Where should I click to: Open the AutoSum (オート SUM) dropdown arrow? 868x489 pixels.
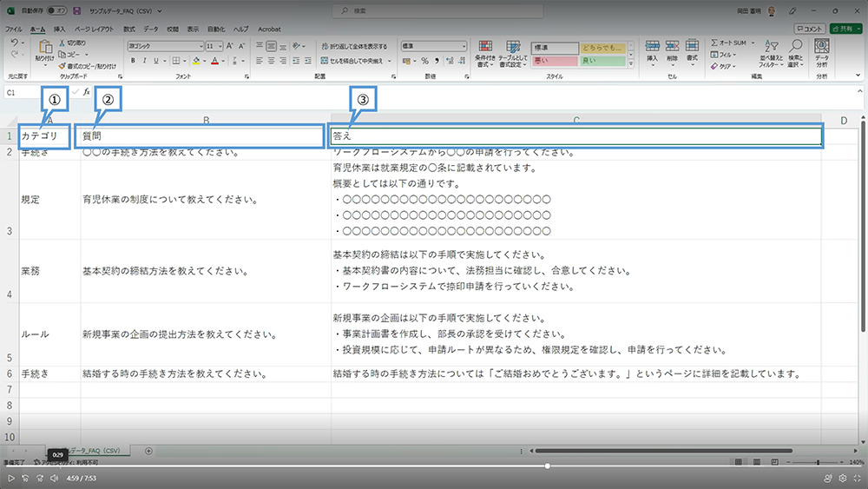pyautogui.click(x=753, y=43)
